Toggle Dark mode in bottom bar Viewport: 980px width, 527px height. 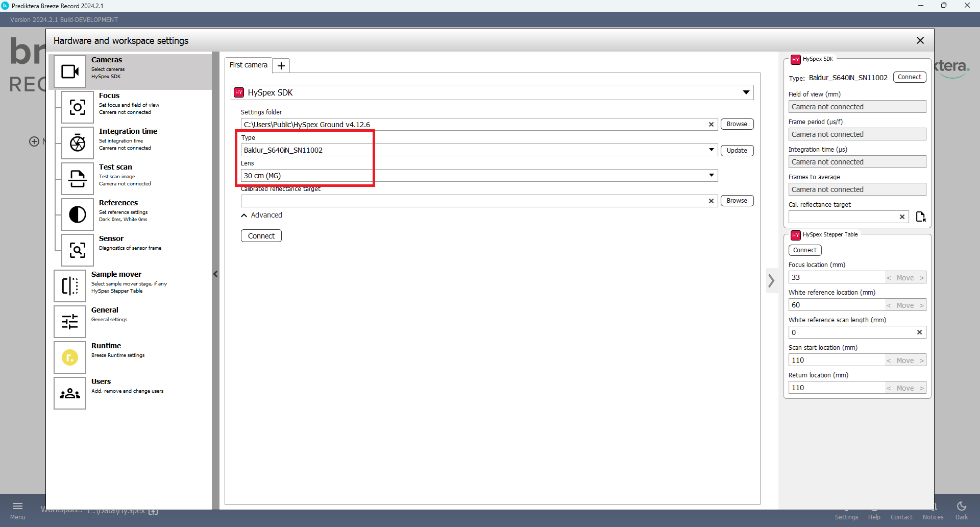pyautogui.click(x=961, y=510)
